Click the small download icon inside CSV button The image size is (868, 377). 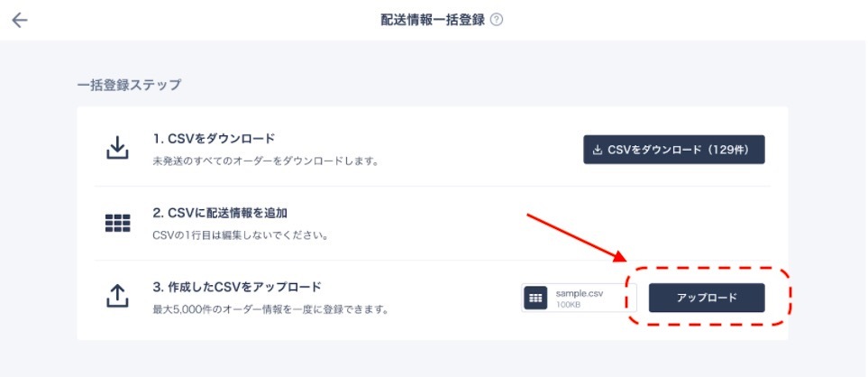click(598, 150)
